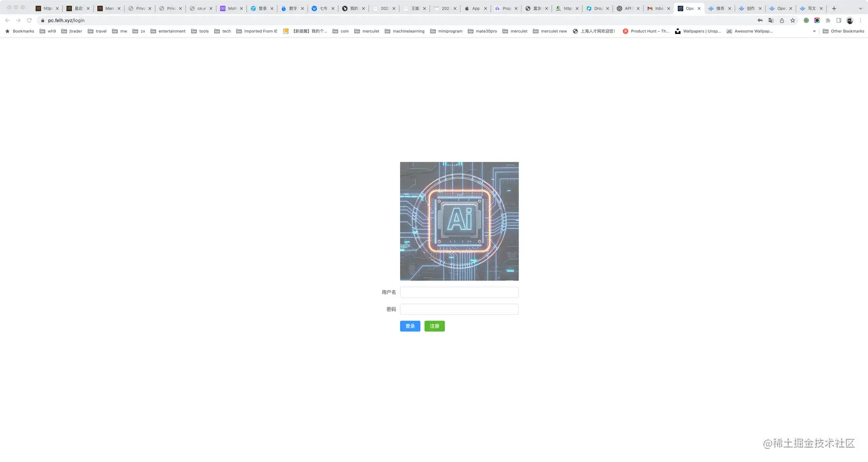Switch to the API OpenAI tab
This screenshot has width=868, height=462.
(627, 8)
